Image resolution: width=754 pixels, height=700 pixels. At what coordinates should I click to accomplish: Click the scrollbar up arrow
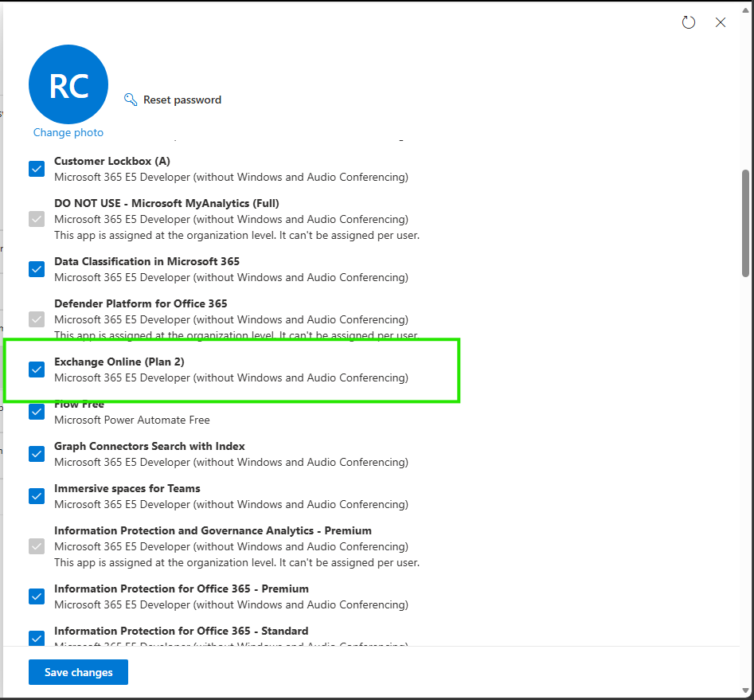pyautogui.click(x=745, y=10)
